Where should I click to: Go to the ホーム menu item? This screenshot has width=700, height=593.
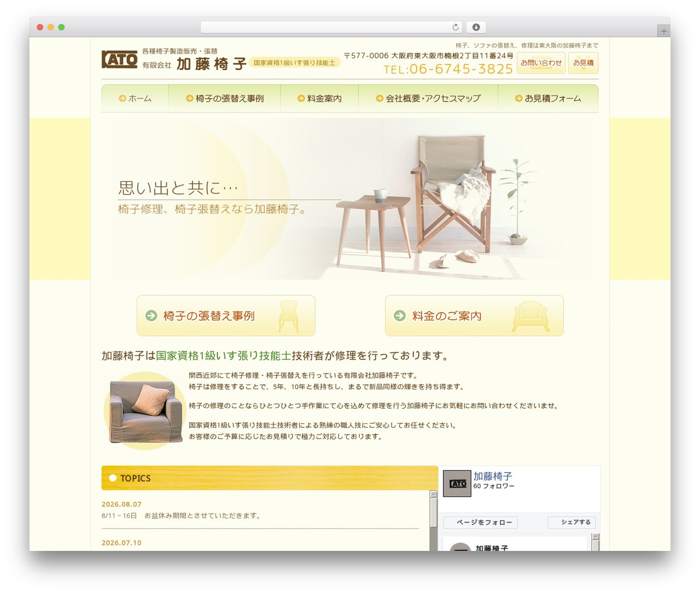135,98
